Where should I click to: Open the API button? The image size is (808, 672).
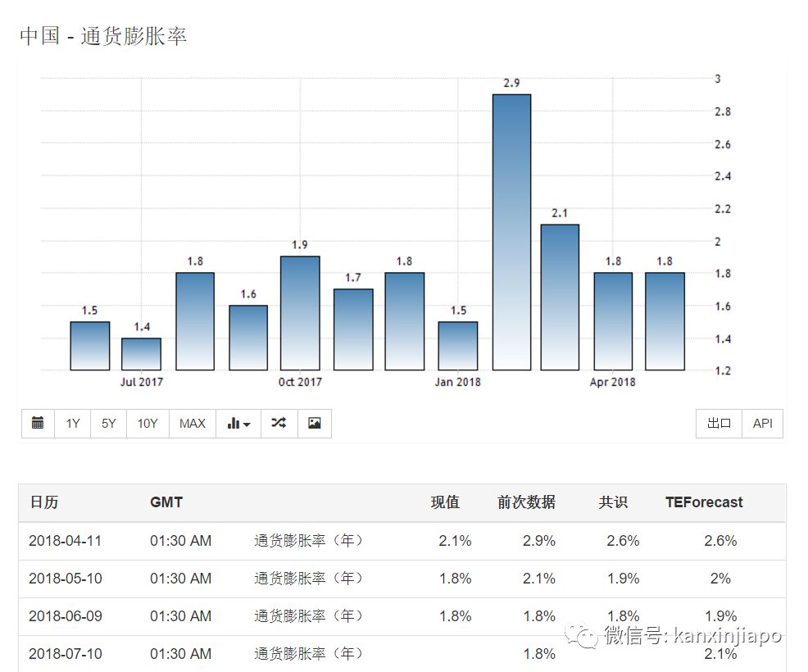763,424
